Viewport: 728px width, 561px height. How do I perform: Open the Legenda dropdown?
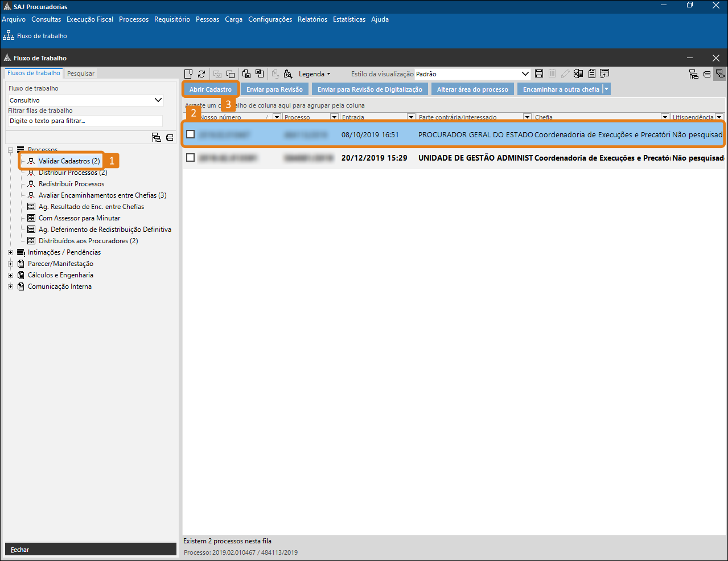point(314,74)
